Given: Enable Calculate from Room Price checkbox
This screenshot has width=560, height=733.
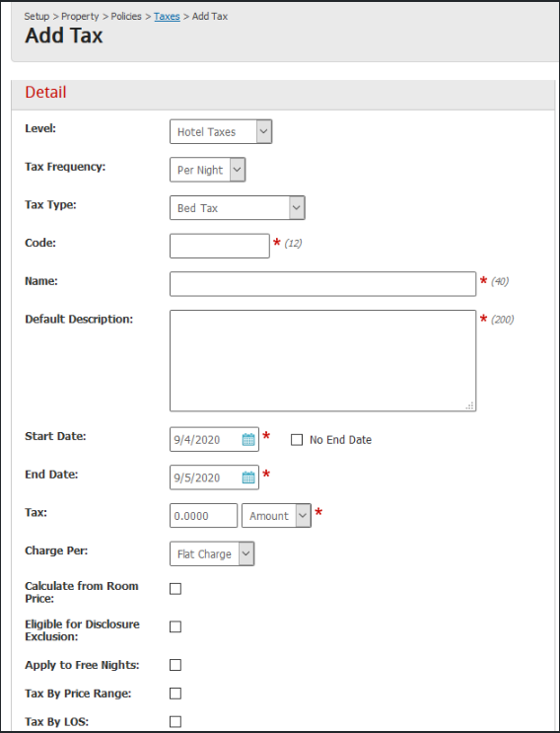Looking at the screenshot, I should click(x=175, y=589).
